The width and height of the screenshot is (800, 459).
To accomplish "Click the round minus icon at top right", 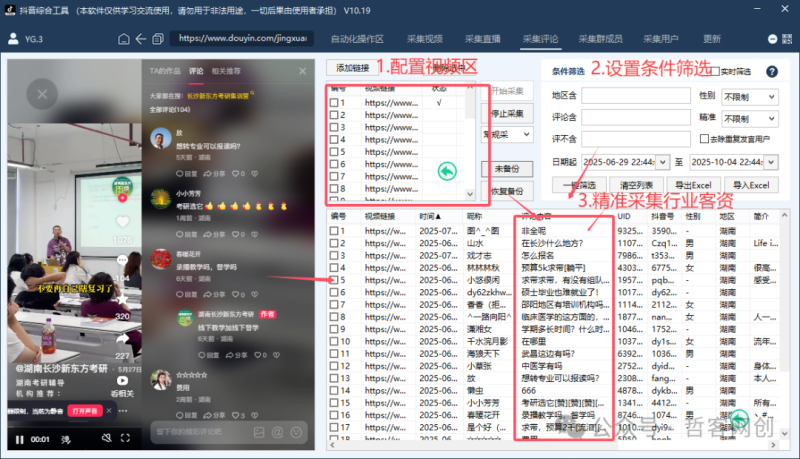I will (772, 39).
